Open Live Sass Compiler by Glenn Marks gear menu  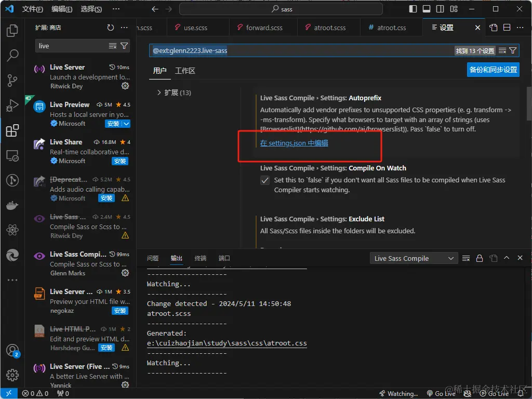[x=125, y=273]
